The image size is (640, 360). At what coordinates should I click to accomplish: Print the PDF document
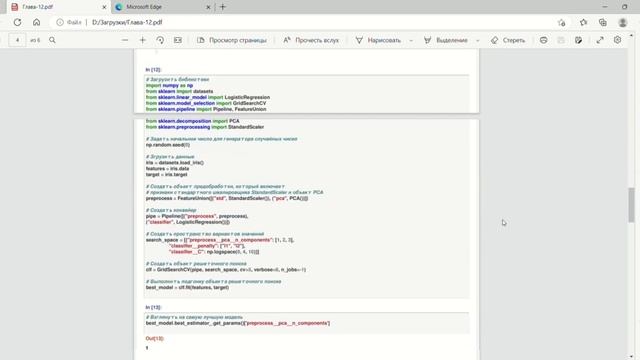coord(543,40)
